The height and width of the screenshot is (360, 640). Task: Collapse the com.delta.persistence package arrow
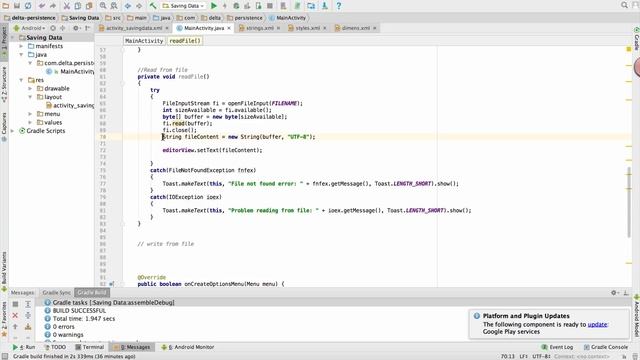30,63
